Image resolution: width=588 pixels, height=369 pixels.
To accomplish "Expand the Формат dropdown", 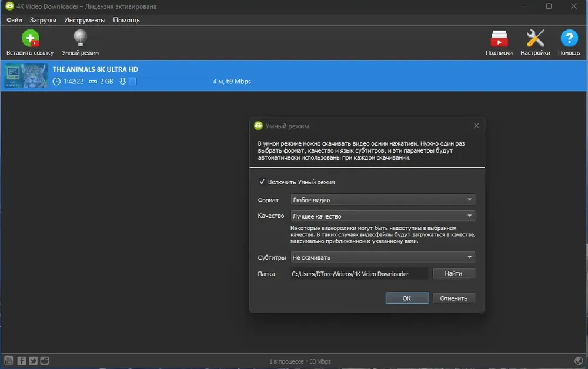I will (383, 200).
